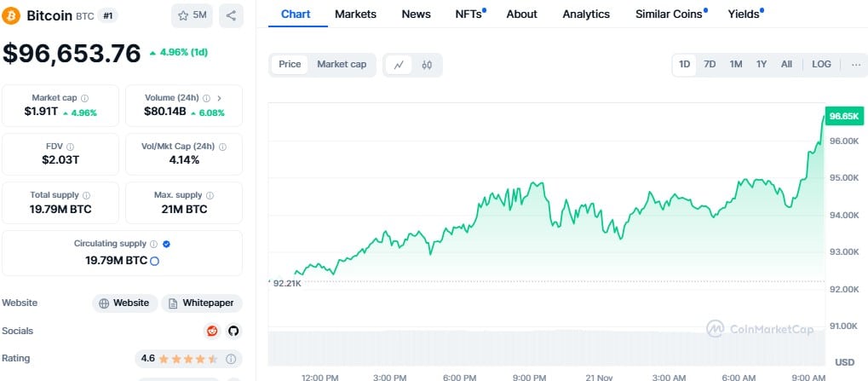Image resolution: width=868 pixels, height=381 pixels.
Task: Click the 4.96% (1d) change indicator
Action: coord(179,53)
